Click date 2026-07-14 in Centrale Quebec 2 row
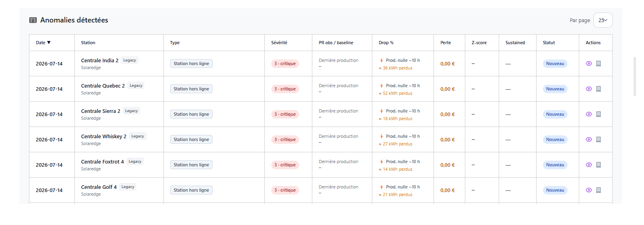Image resolution: width=644 pixels, height=225 pixels. pyautogui.click(x=49, y=89)
